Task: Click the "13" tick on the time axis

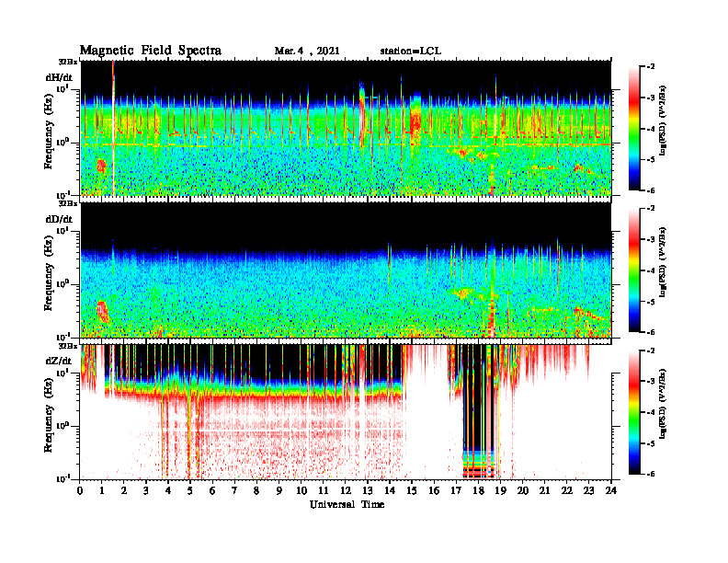Action: 368,491
